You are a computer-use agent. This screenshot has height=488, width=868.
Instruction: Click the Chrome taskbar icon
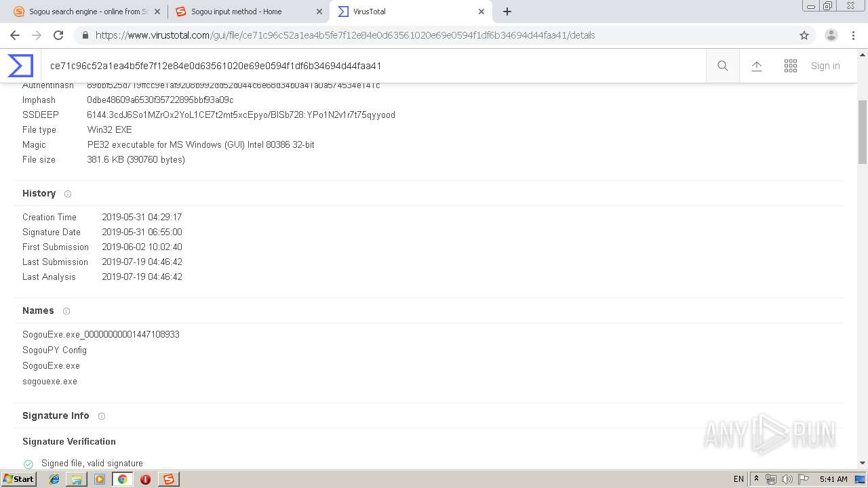coord(123,479)
